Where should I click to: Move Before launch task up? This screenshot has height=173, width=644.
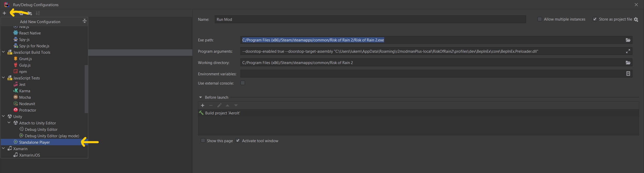(227, 105)
